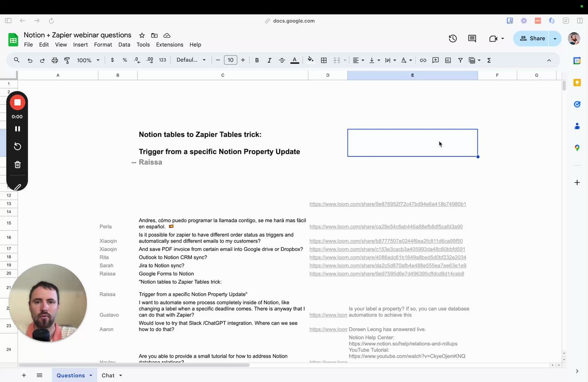Open Rita's Outlook to Notion Loom link
The width and height of the screenshot is (588, 382).
coord(388,257)
